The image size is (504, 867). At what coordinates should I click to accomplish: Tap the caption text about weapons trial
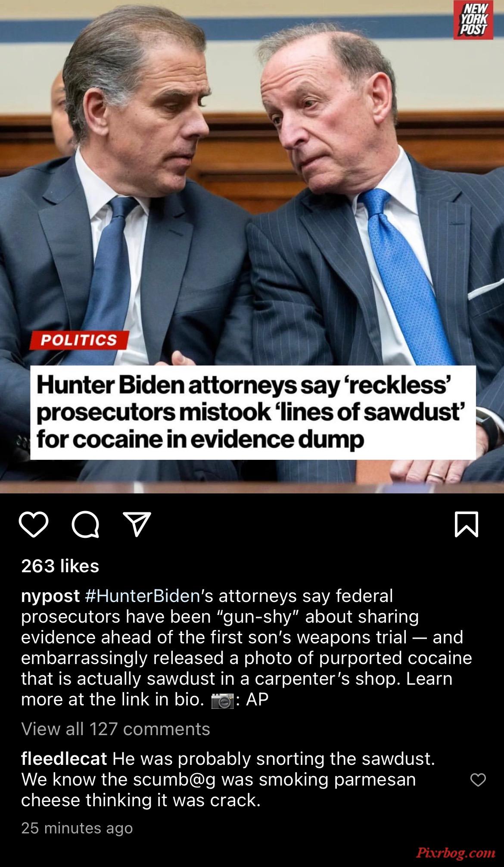tap(242, 637)
